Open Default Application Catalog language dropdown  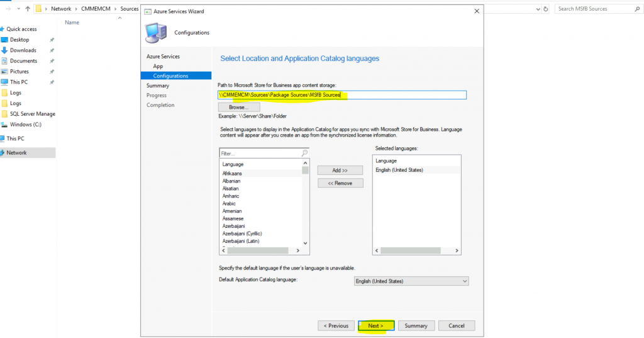tap(411, 281)
